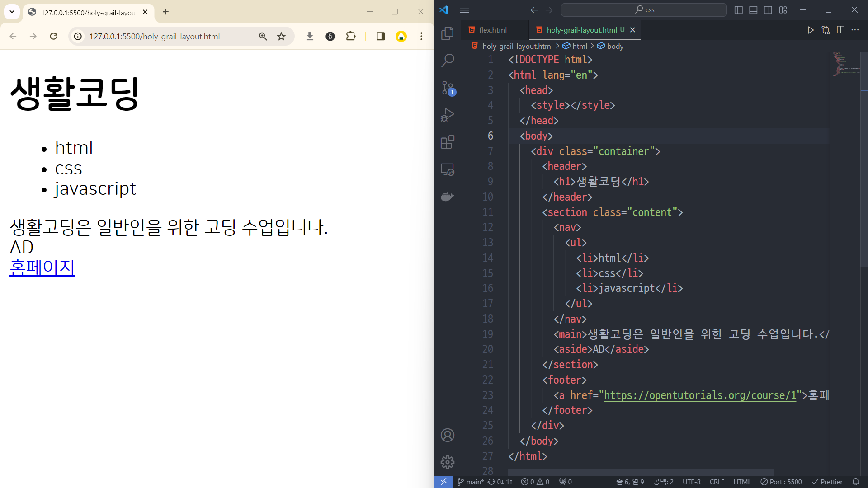Bookmark this page with star icon
868x488 pixels.
coord(281,37)
